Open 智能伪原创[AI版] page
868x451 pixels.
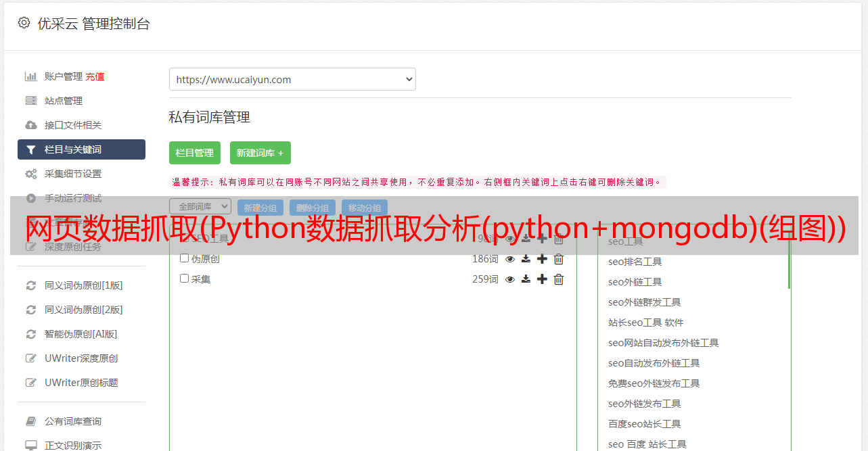point(81,334)
